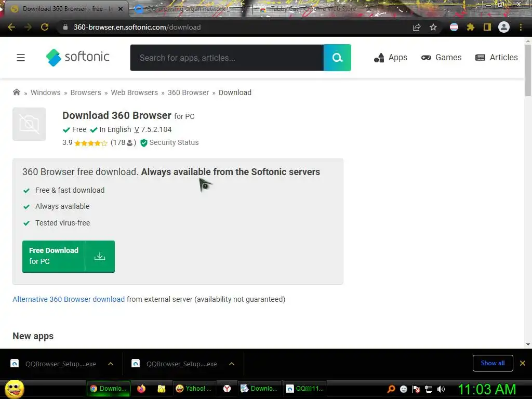Screen dimensions: 532x399
Task: Expand second QQBrowser_Setup download options
Action: 232,364
